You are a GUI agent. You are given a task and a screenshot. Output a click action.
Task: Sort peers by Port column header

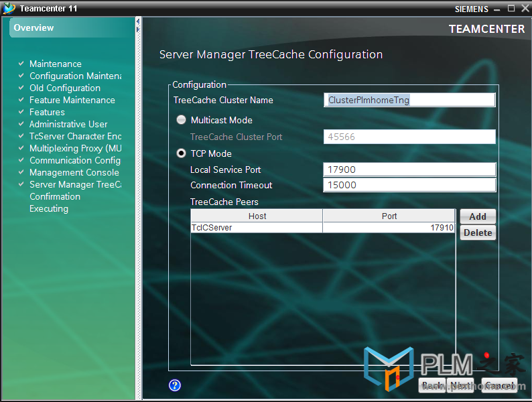[389, 216]
